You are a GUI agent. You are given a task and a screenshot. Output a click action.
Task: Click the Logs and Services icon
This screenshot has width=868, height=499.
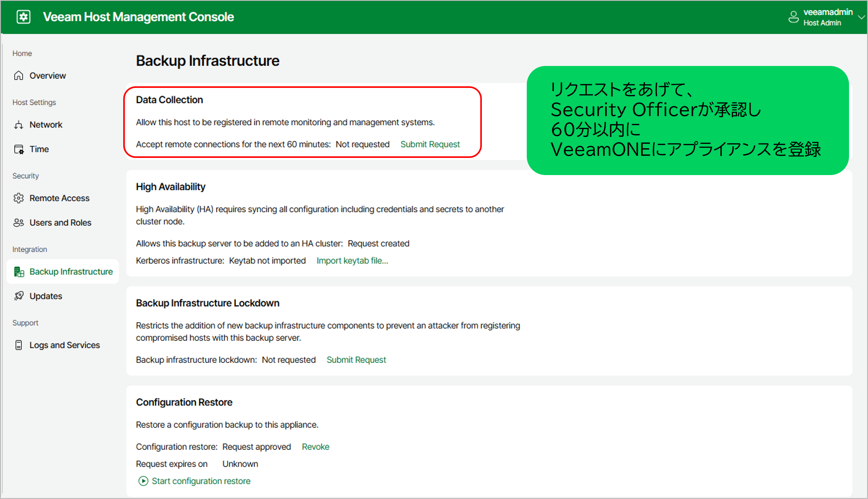click(x=19, y=345)
